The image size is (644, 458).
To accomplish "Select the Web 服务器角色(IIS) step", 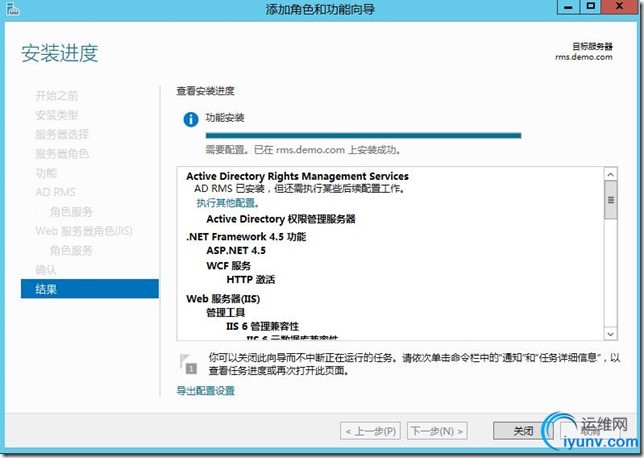I will tap(84, 231).
